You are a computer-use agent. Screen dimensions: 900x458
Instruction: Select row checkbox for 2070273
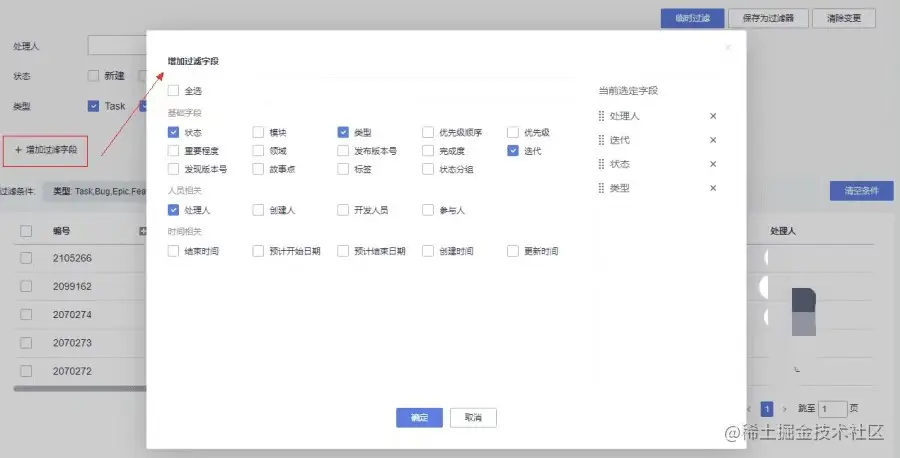[26, 343]
